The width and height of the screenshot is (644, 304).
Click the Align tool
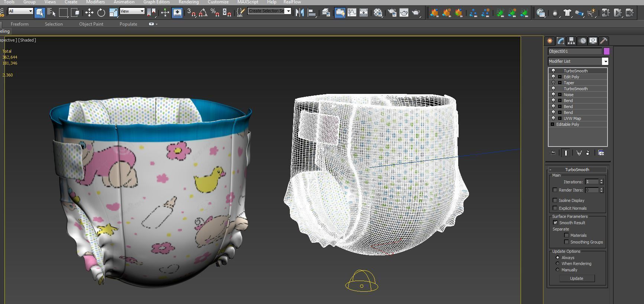point(312,13)
